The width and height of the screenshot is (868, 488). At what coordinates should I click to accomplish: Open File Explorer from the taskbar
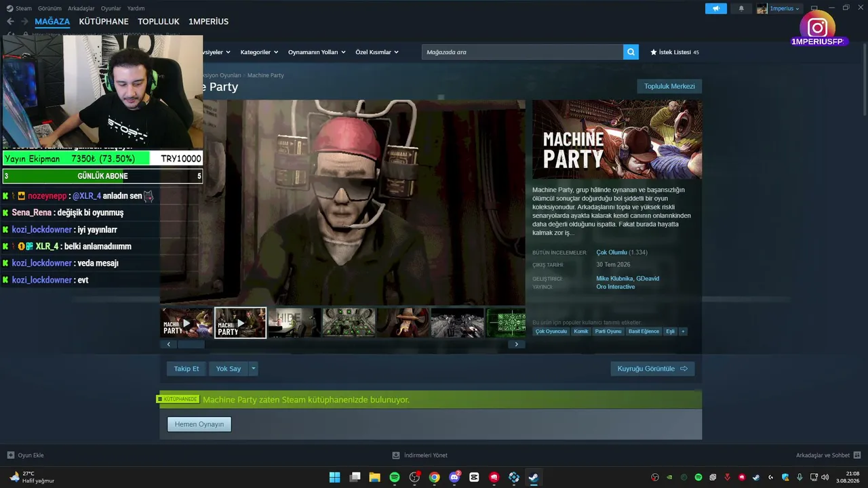coord(374,477)
